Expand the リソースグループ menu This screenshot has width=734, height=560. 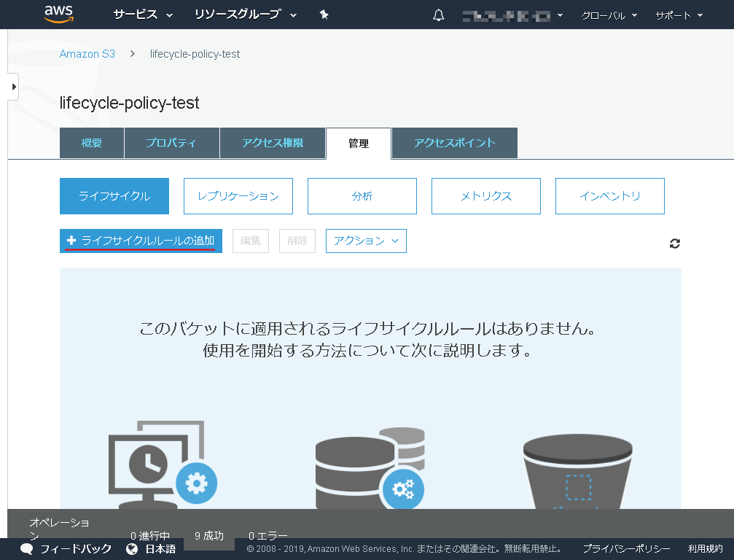246,15
